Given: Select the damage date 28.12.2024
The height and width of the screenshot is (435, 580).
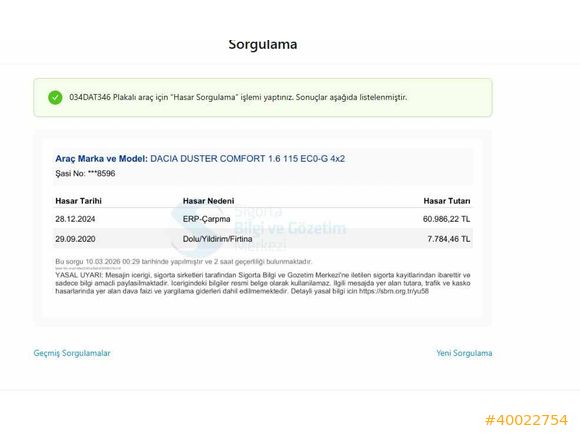Looking at the screenshot, I should (75, 219).
